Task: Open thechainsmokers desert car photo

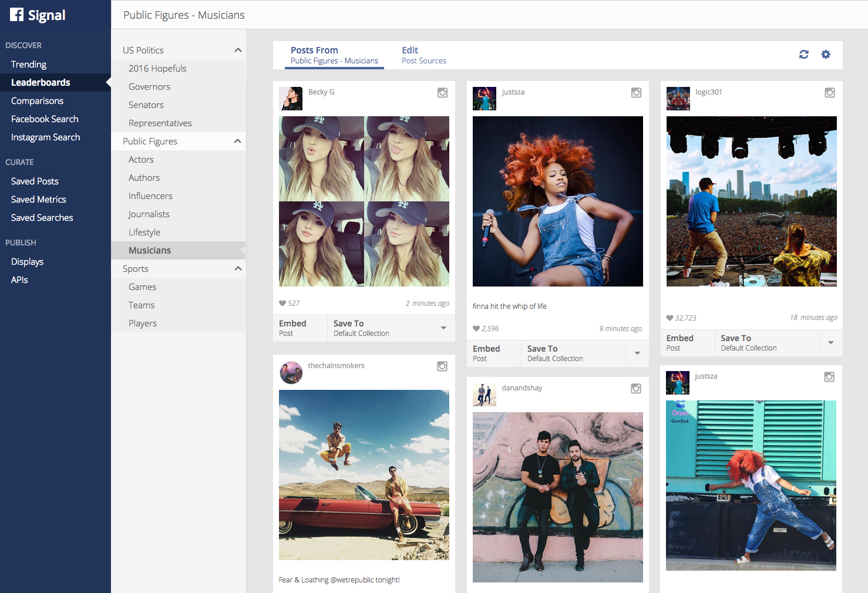Action: [x=364, y=474]
